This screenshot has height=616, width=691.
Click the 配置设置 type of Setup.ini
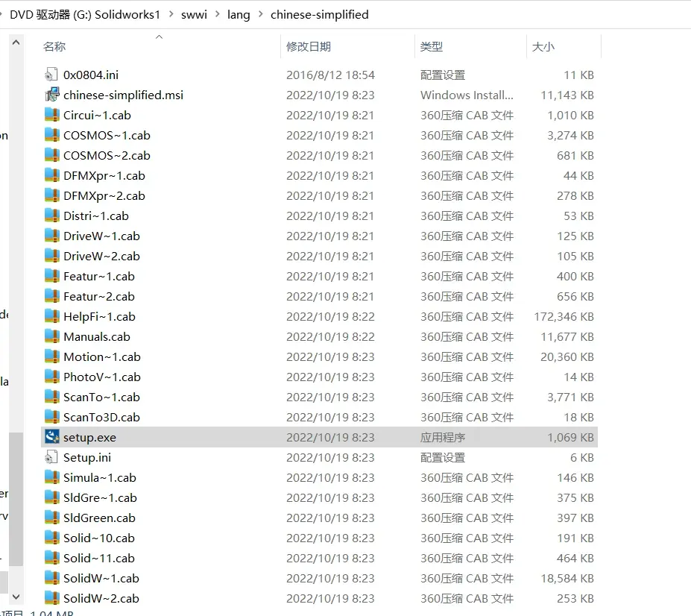443,458
